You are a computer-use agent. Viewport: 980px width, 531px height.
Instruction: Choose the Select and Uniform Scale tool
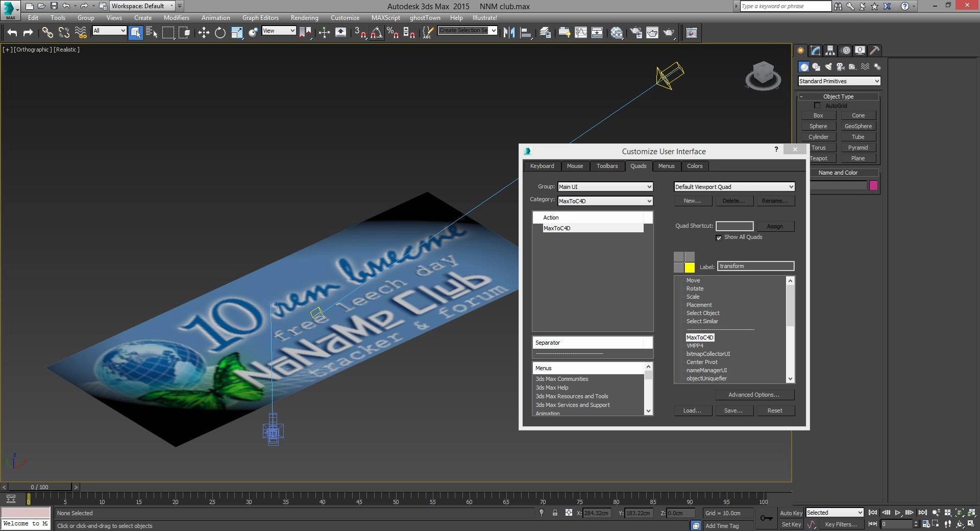click(x=237, y=33)
